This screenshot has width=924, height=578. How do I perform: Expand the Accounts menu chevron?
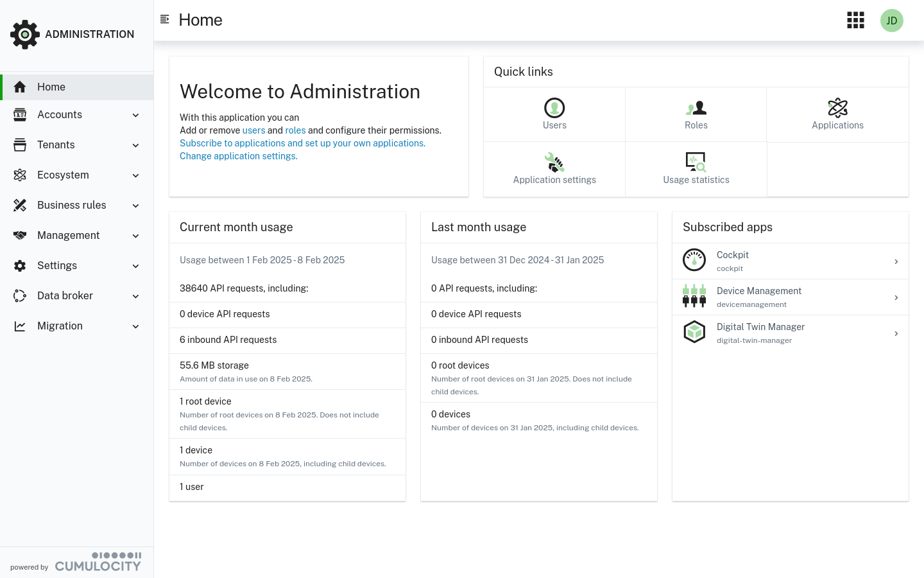point(135,115)
